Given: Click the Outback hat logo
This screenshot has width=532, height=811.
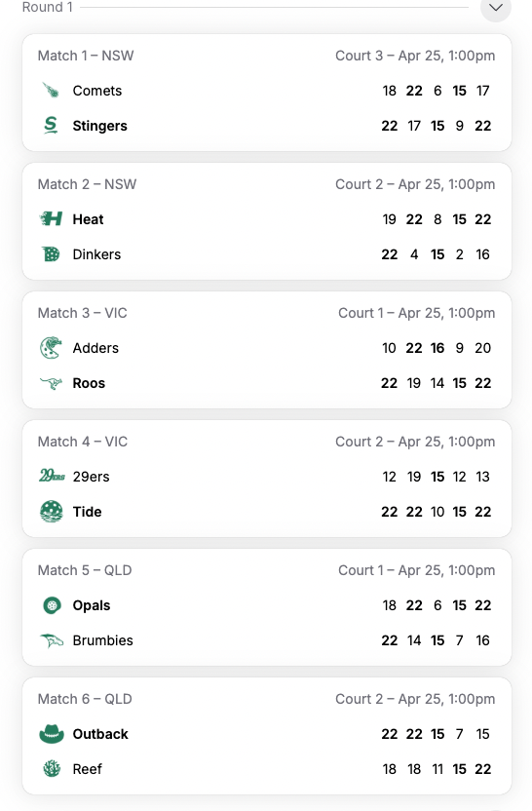Looking at the screenshot, I should pos(52,733).
